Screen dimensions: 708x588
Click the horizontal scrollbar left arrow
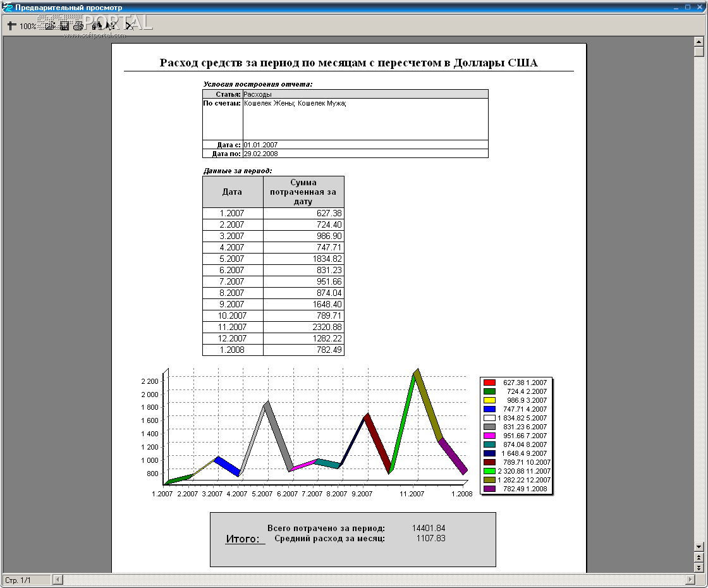coord(58,579)
